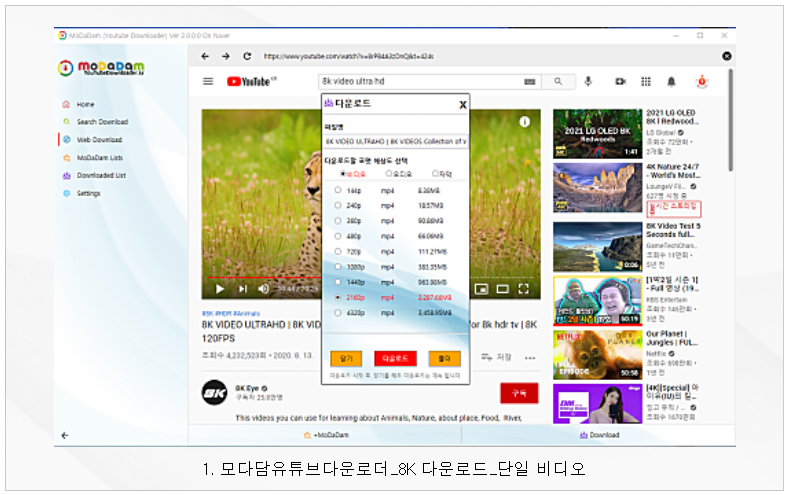The image size is (790, 495).
Task: Choose the 2160p mp4 resolution
Action: [x=338, y=297]
